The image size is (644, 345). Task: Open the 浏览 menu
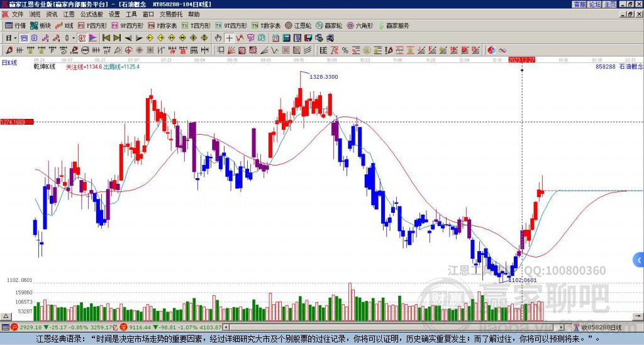35,14
